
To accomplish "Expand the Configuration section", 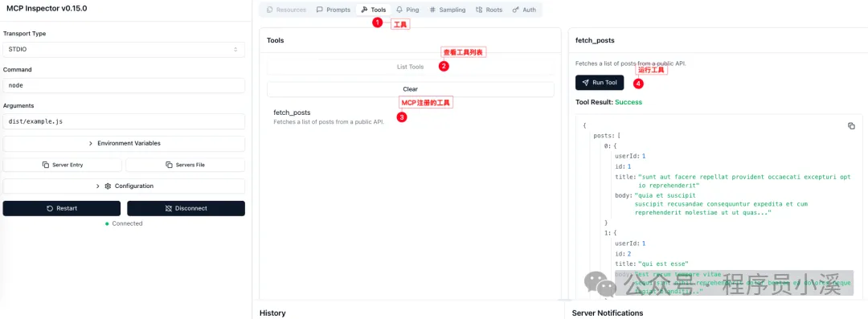I will [124, 186].
